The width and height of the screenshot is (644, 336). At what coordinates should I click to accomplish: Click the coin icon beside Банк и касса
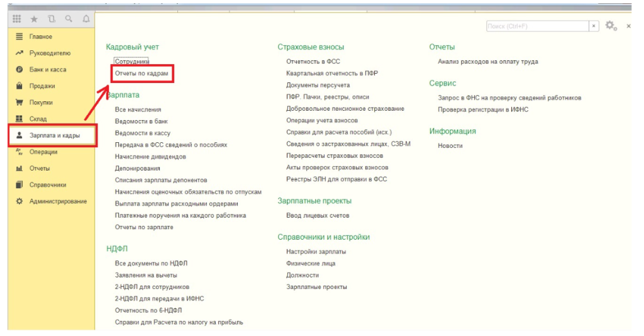19,69
